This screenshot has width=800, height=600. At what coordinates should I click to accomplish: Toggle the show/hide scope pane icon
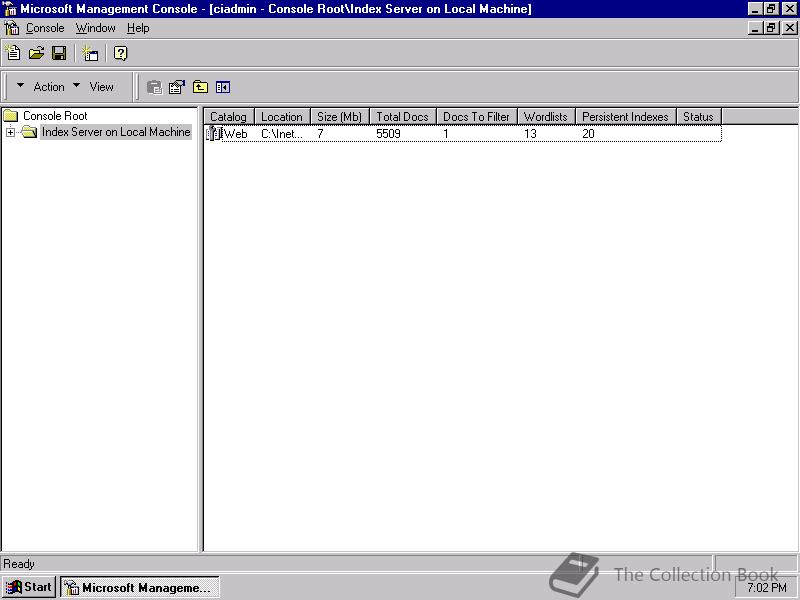tap(223, 87)
